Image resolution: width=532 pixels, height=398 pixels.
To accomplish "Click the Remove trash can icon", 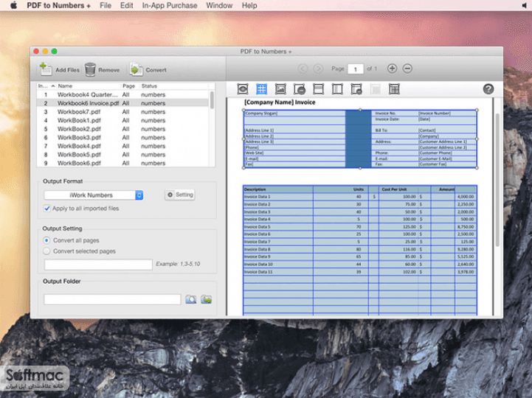I will coord(90,69).
